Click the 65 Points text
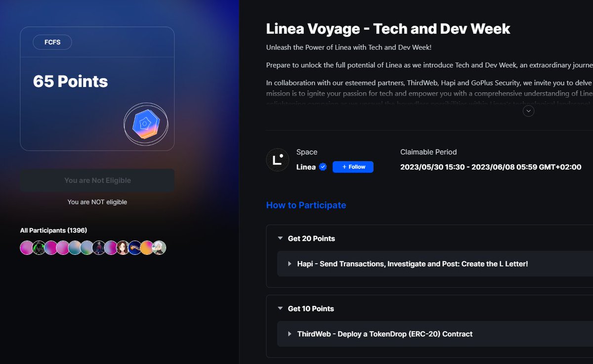This screenshot has height=364, width=593. pyautogui.click(x=70, y=81)
